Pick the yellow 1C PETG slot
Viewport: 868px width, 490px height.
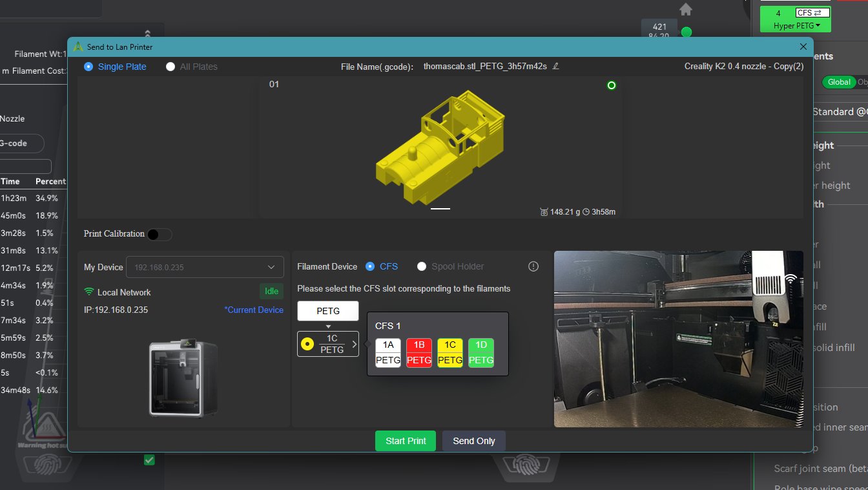click(450, 353)
